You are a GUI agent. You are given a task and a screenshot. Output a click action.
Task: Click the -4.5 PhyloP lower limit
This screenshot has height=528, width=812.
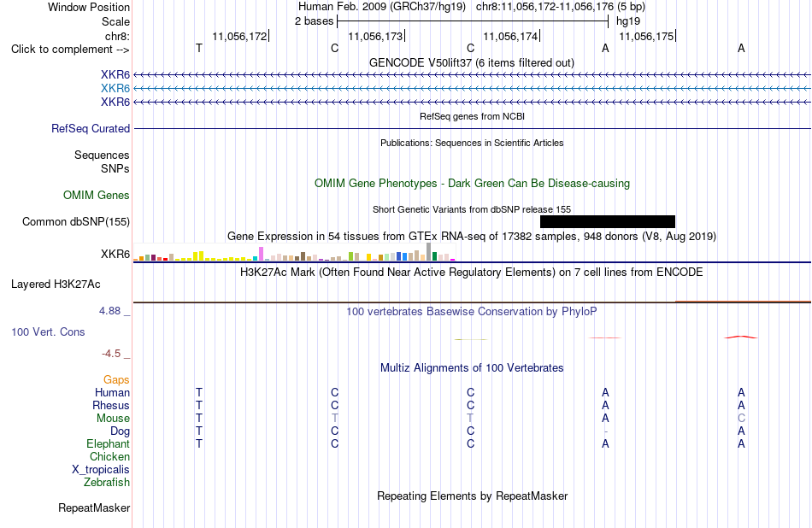coord(111,354)
